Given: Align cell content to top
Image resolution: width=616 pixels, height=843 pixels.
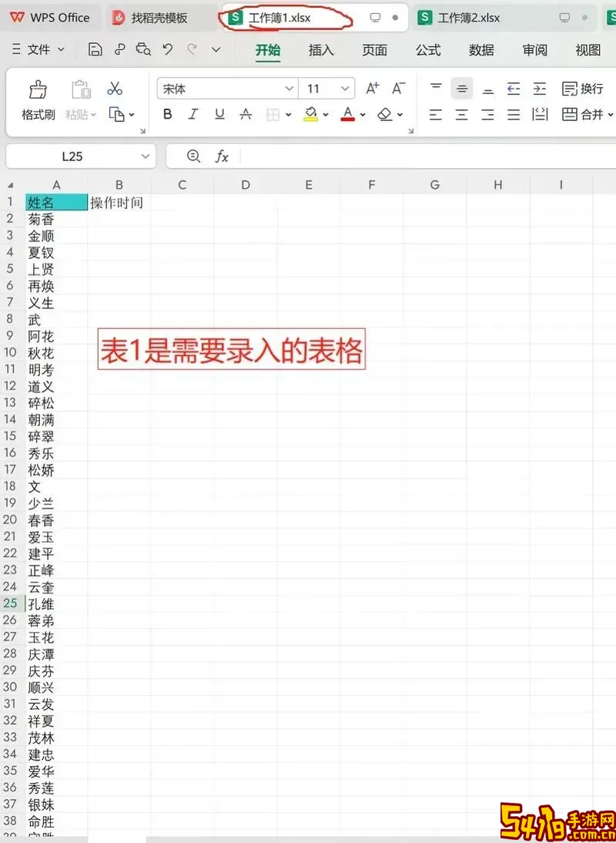Looking at the screenshot, I should (436, 88).
